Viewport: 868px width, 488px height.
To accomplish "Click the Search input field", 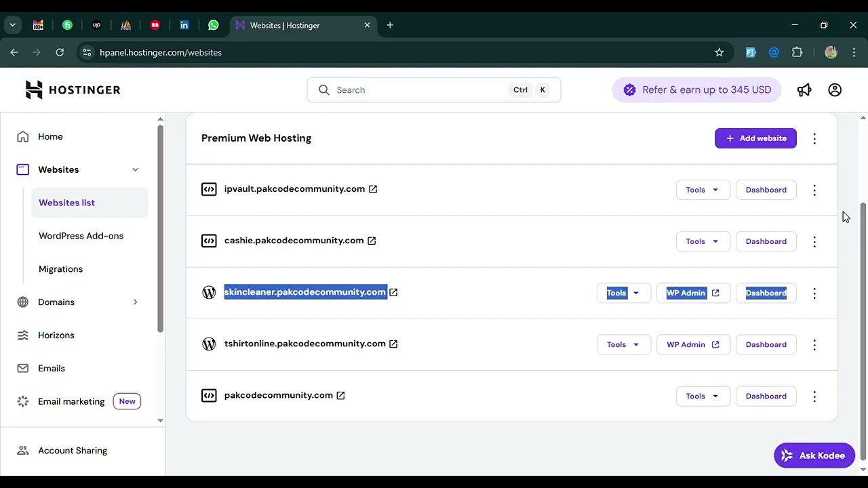I will pos(434,90).
